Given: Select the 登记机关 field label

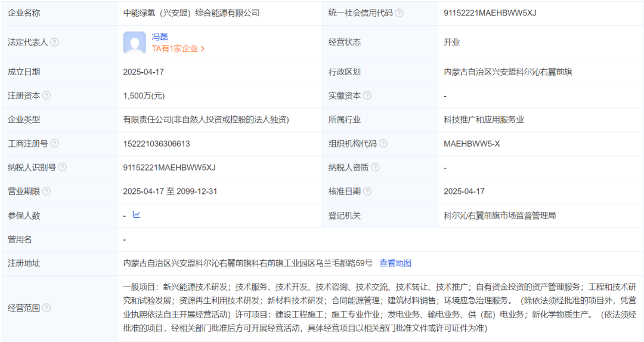Looking at the screenshot, I should (345, 215).
